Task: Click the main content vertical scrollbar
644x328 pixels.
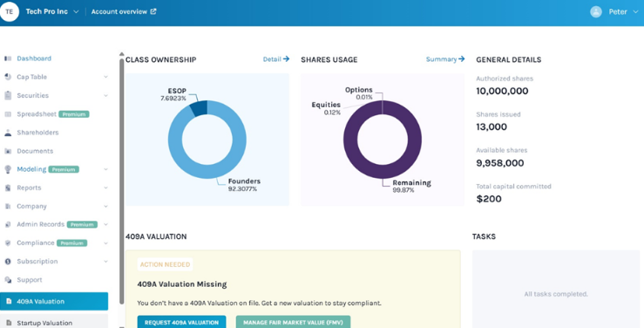Action: coord(122,181)
